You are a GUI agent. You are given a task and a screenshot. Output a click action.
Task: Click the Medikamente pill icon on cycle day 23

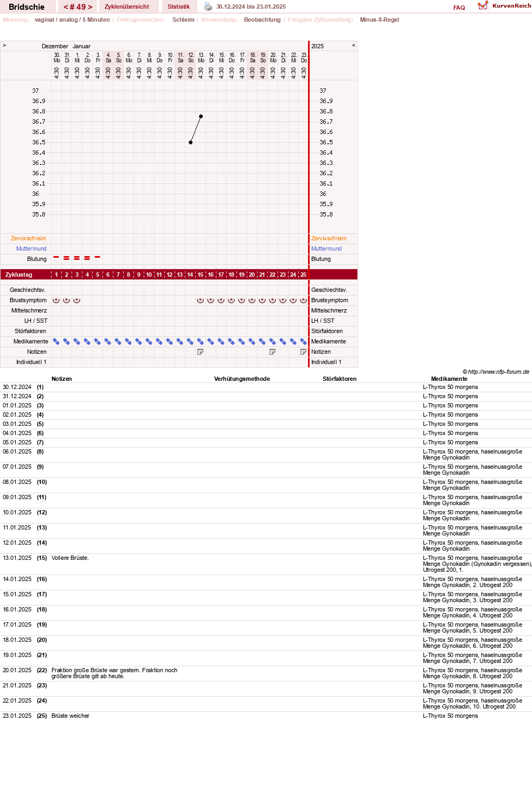[x=283, y=341]
